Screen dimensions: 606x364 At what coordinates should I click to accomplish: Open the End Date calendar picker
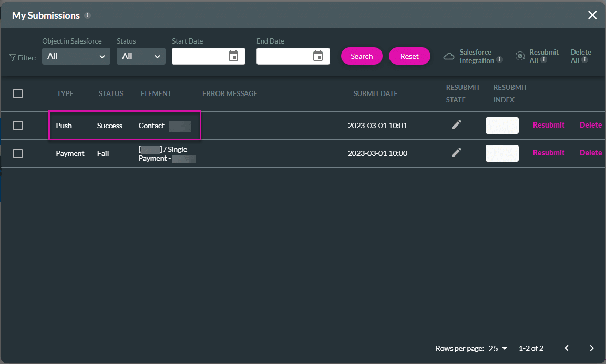pos(317,56)
